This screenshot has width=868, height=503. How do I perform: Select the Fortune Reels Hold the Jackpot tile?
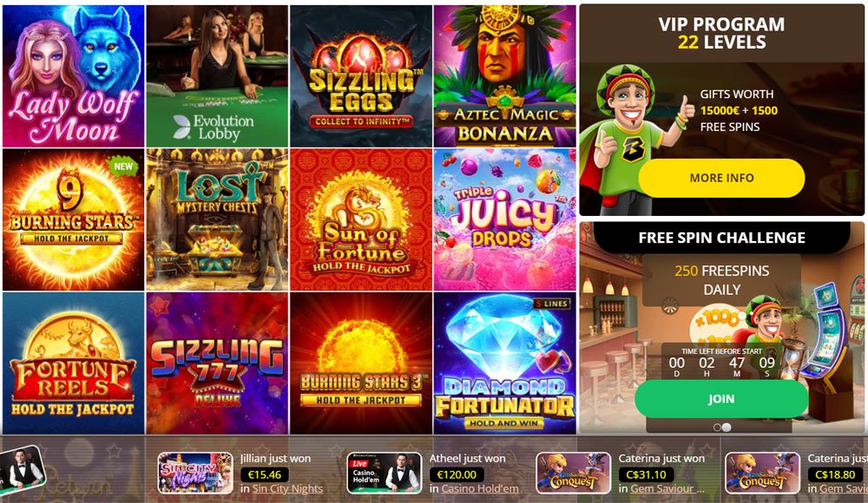pos(74,363)
